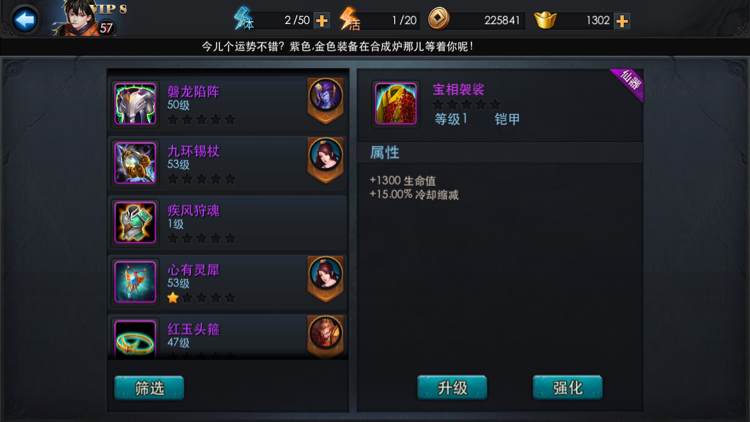750x422 pixels.
Task: Select the 疾风狩魂 equipment item
Action: click(229, 223)
